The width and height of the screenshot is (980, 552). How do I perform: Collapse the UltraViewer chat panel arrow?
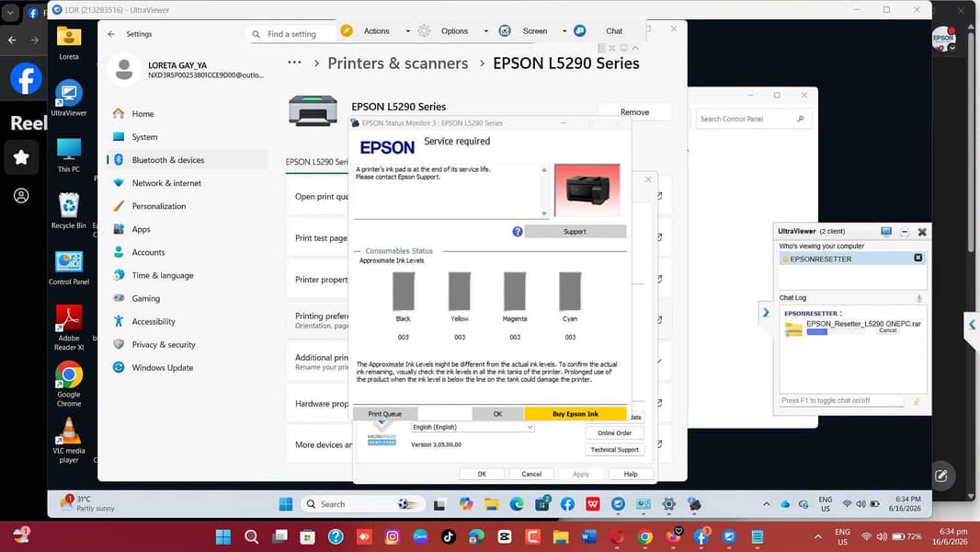(x=766, y=312)
